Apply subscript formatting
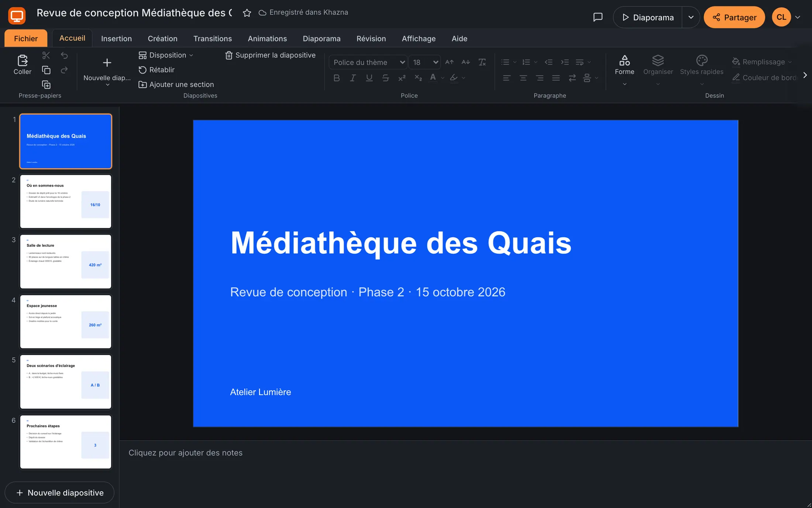 [x=418, y=78]
